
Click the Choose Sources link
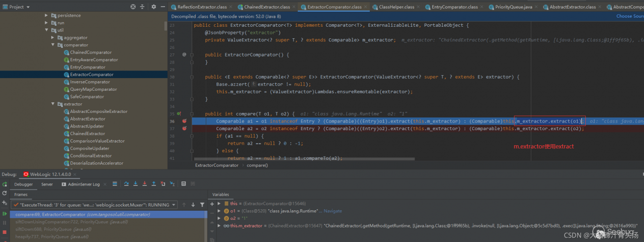click(629, 16)
